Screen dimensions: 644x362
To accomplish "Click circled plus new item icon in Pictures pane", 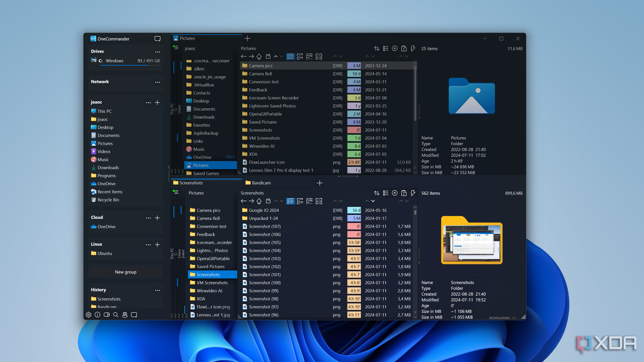I will (x=395, y=48).
